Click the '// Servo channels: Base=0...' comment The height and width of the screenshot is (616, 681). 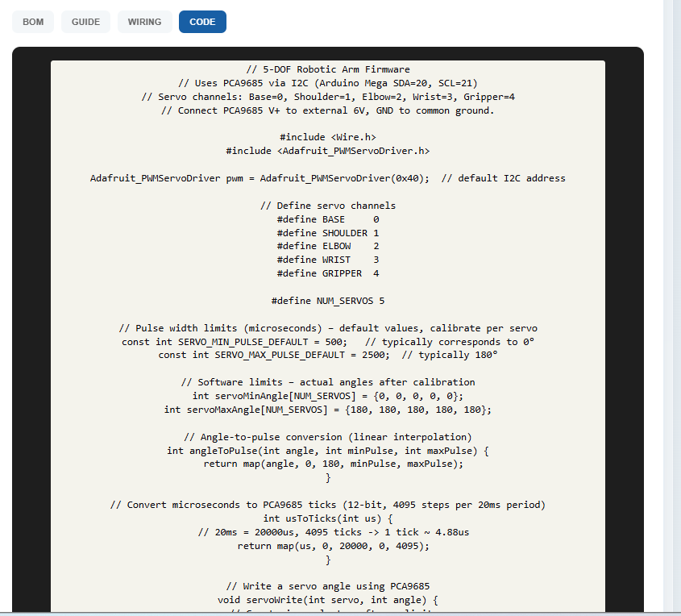pyautogui.click(x=328, y=97)
